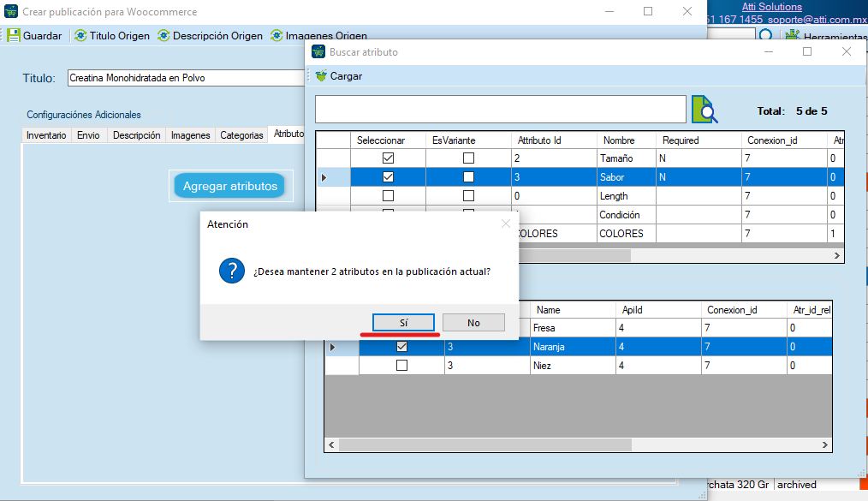This screenshot has height=501, width=868.
Task: Select the Condición attribute name cell
Action: coord(626,215)
